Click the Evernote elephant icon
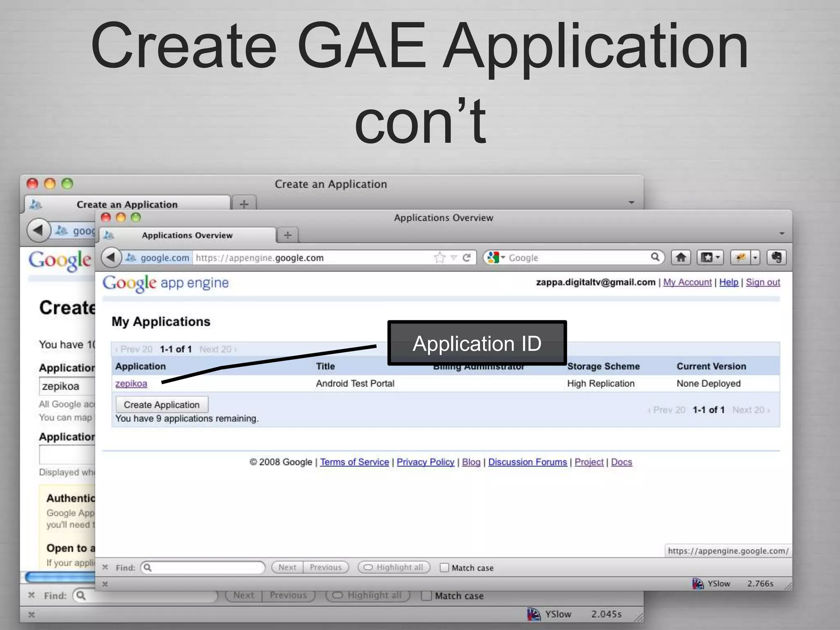Image resolution: width=840 pixels, height=630 pixels. (776, 258)
